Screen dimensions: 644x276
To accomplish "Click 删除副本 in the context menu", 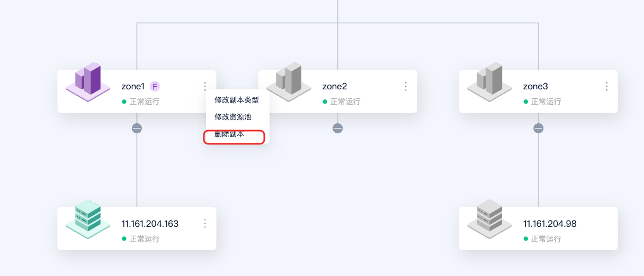I will click(229, 134).
